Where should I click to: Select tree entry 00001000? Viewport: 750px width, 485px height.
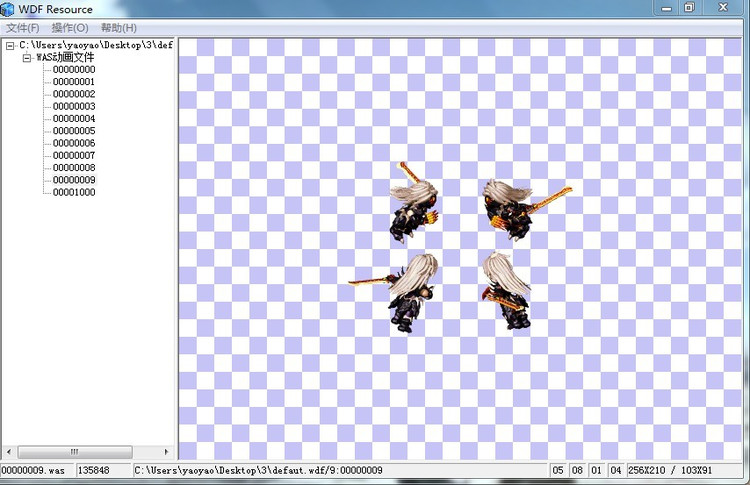pos(74,192)
